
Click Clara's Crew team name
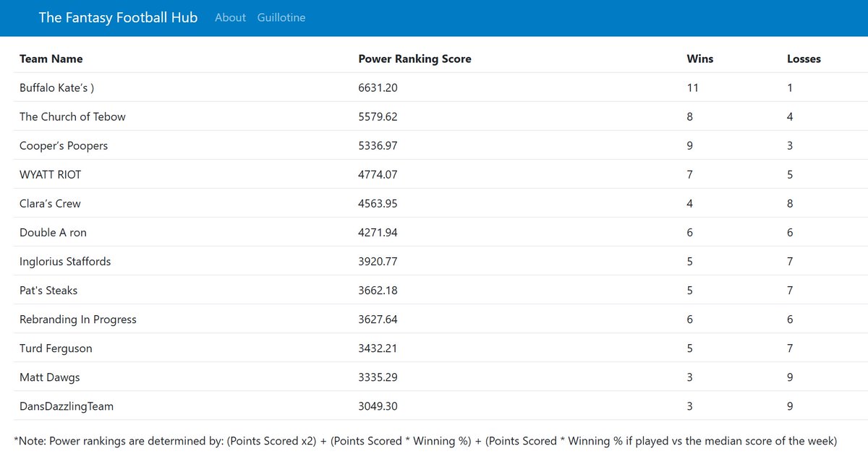50,203
